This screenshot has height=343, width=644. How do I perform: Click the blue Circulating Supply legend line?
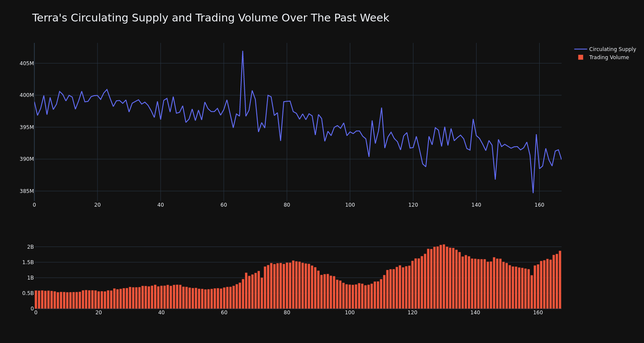pyautogui.click(x=580, y=49)
